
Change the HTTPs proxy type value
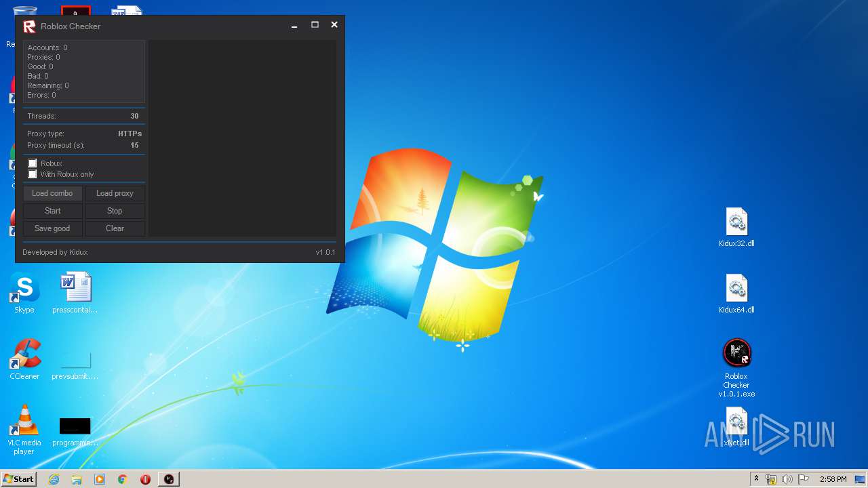point(130,134)
